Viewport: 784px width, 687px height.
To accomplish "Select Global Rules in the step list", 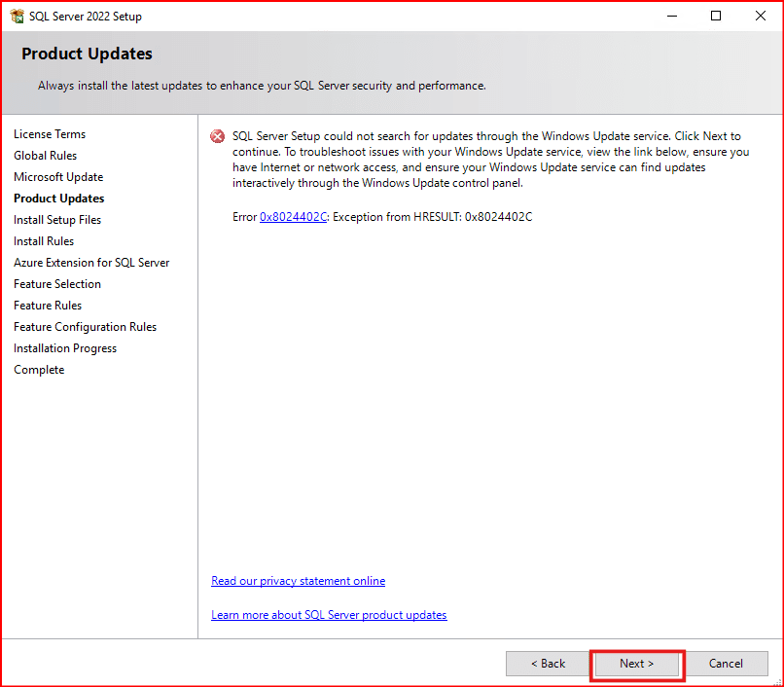I will pos(45,156).
